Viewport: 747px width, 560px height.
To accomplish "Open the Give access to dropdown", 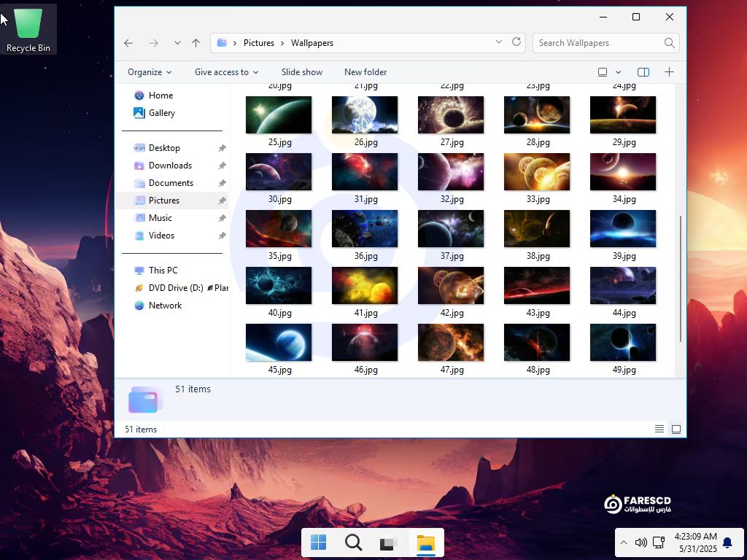I will tap(226, 72).
